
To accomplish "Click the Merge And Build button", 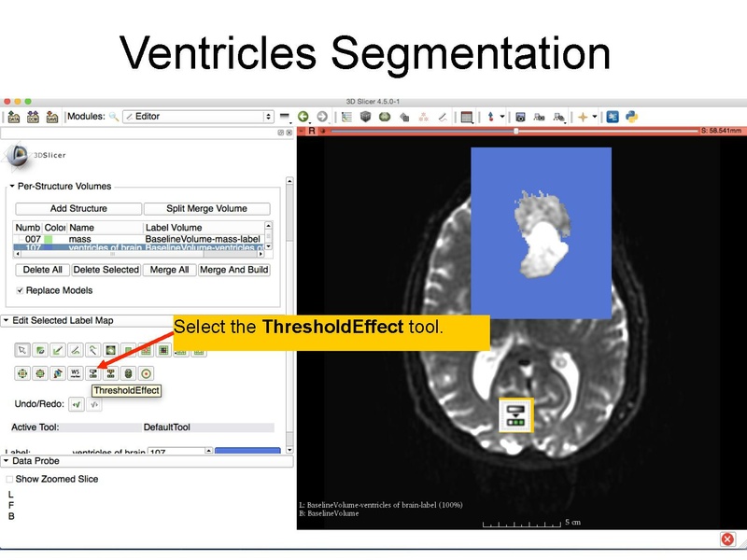I will [x=235, y=270].
